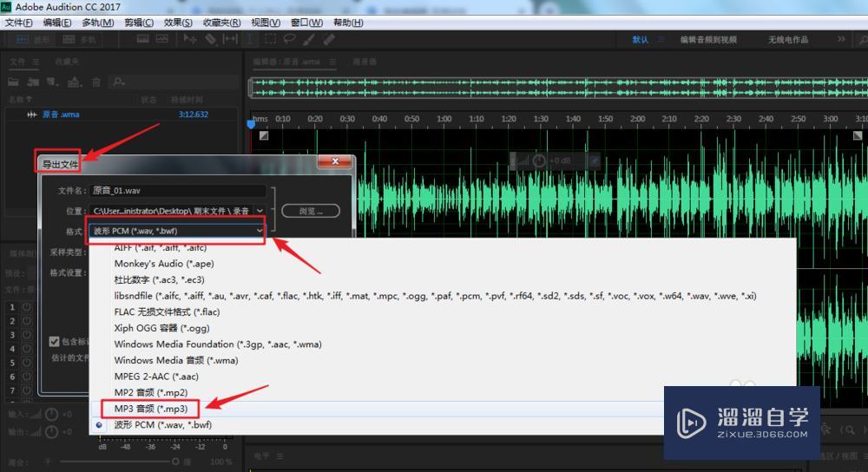Click the 文件名 input field
Screen dimensions: 868x472
[x=178, y=190]
